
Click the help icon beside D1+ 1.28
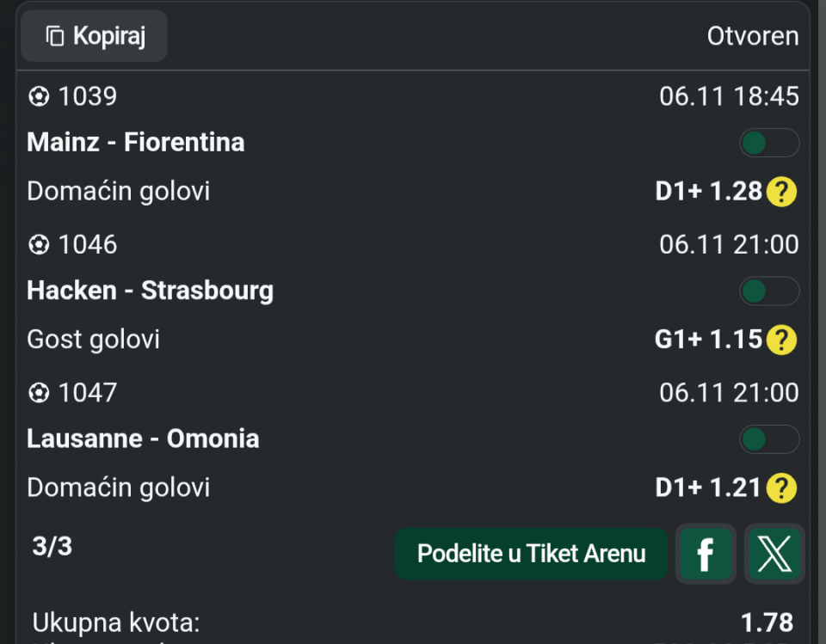click(781, 191)
